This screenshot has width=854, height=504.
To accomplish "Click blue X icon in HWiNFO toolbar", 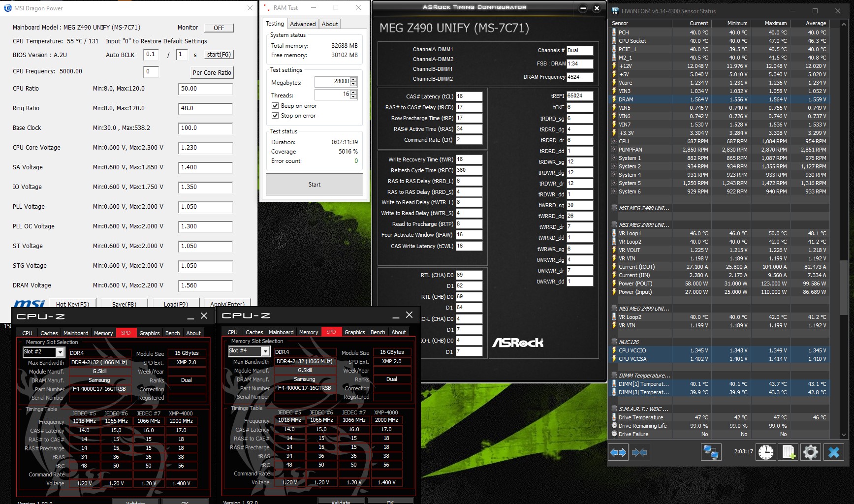I will coord(834,452).
